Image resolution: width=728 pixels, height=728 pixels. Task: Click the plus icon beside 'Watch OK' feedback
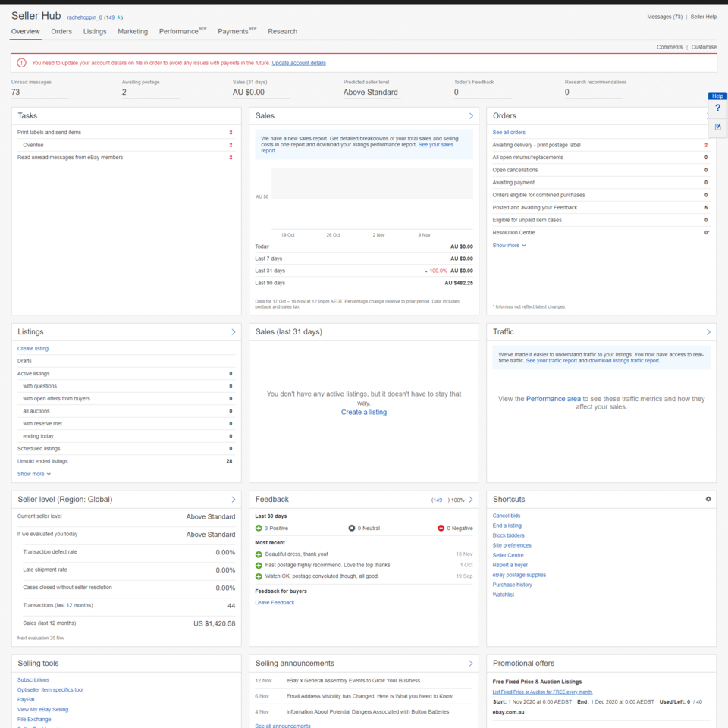point(259,576)
